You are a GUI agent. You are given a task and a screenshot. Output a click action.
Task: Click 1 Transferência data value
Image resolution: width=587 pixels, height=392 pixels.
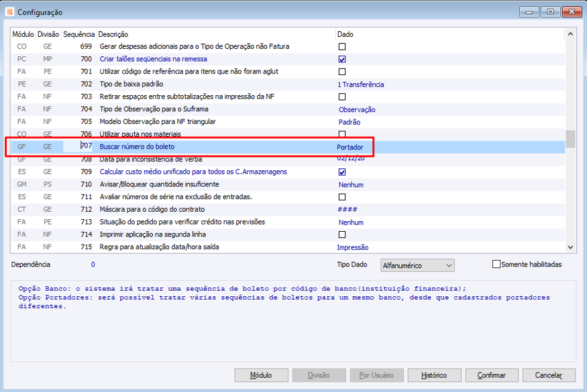pyautogui.click(x=361, y=84)
